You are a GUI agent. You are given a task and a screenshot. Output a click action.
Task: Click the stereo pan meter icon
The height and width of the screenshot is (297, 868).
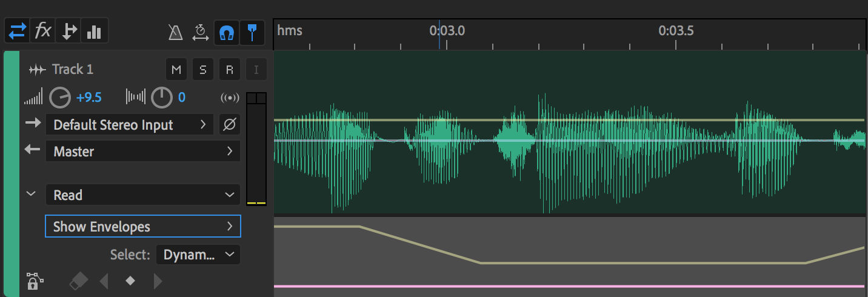point(135,97)
